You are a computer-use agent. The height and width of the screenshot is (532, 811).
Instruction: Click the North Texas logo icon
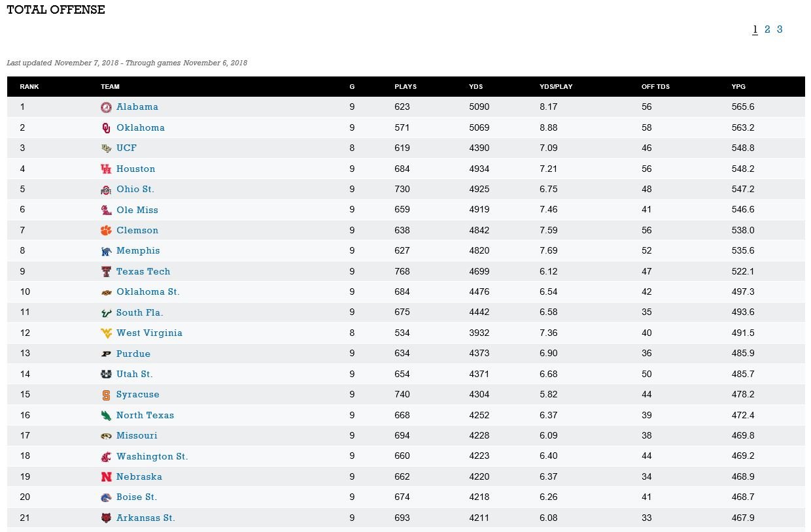coord(106,416)
